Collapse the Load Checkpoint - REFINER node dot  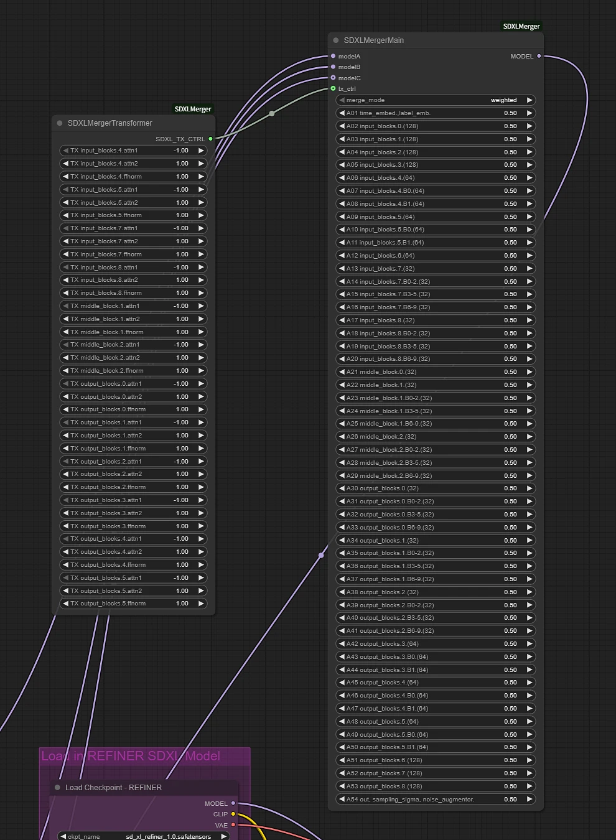(x=58, y=787)
